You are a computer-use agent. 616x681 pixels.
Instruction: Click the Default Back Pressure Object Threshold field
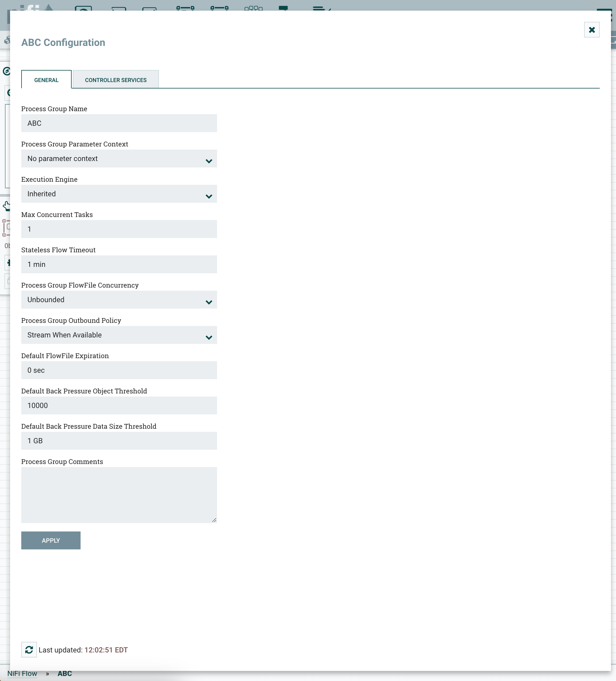click(x=119, y=405)
